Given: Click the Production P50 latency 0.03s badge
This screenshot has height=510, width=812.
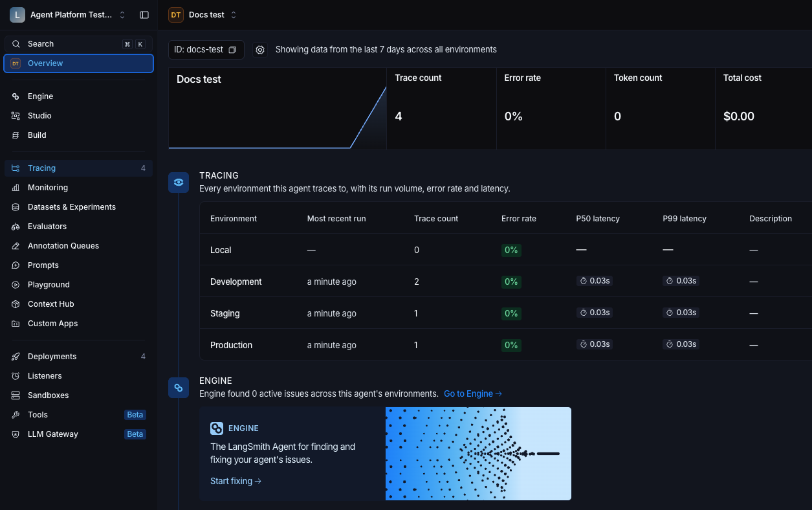Looking at the screenshot, I should pyautogui.click(x=595, y=344).
